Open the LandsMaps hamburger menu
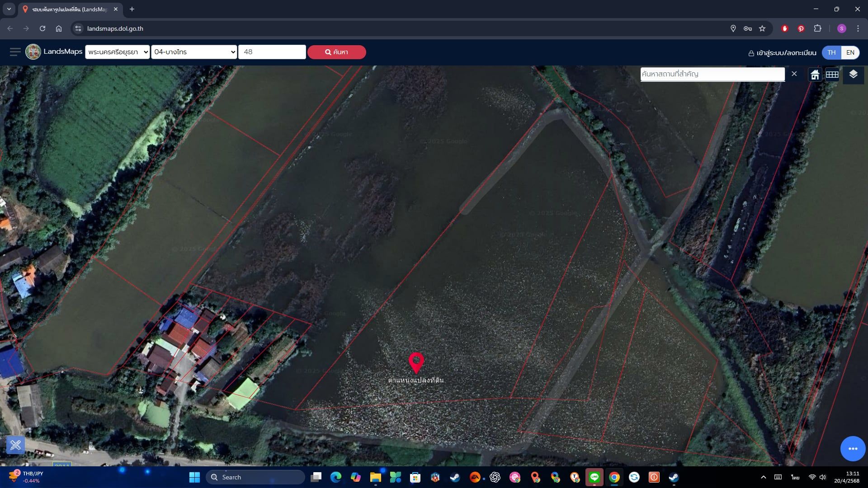 pyautogui.click(x=15, y=52)
